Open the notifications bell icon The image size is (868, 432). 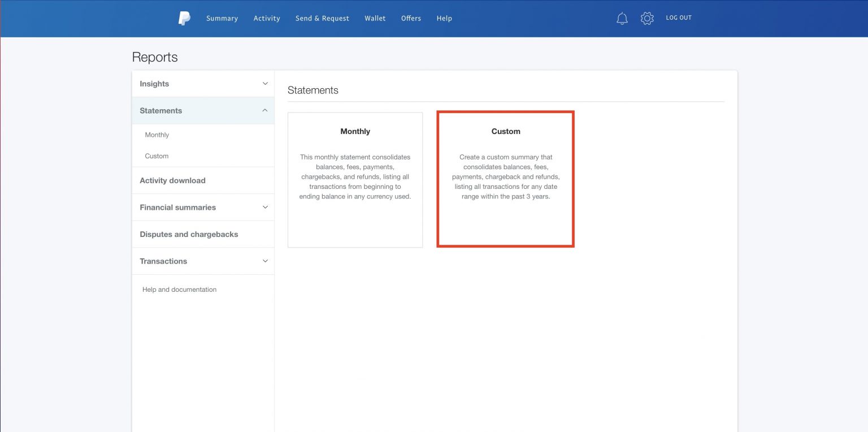(x=622, y=18)
